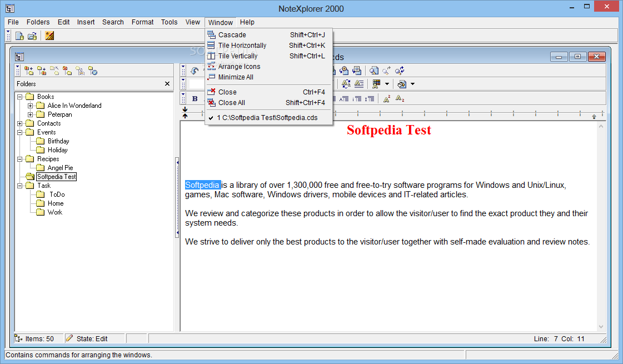Collapse the Task folder node
The image size is (623, 364).
tap(19, 186)
